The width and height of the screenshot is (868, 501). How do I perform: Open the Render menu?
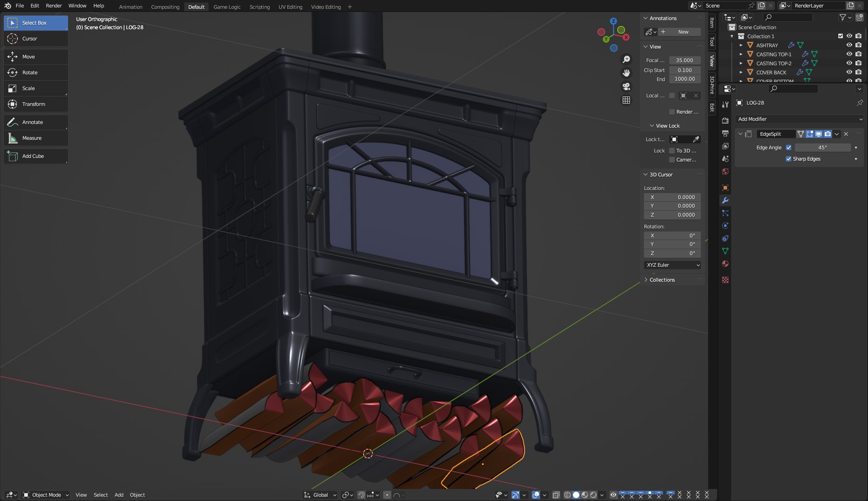coord(54,6)
